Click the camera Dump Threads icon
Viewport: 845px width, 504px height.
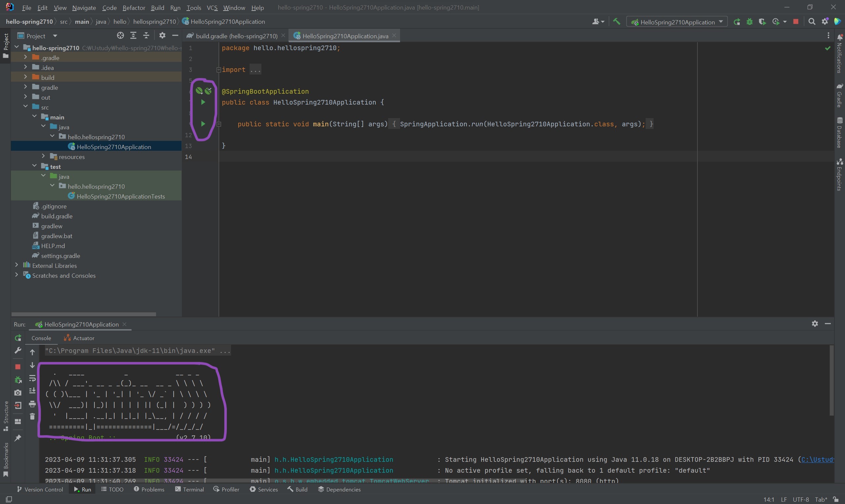(x=18, y=393)
